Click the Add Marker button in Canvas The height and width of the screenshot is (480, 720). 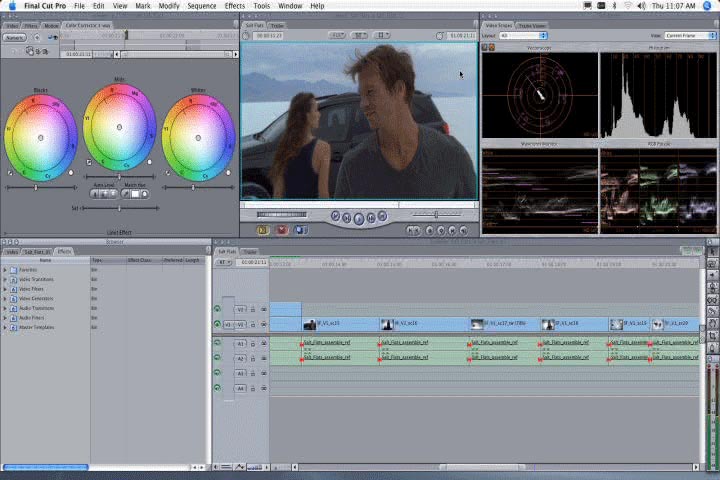(x=430, y=230)
